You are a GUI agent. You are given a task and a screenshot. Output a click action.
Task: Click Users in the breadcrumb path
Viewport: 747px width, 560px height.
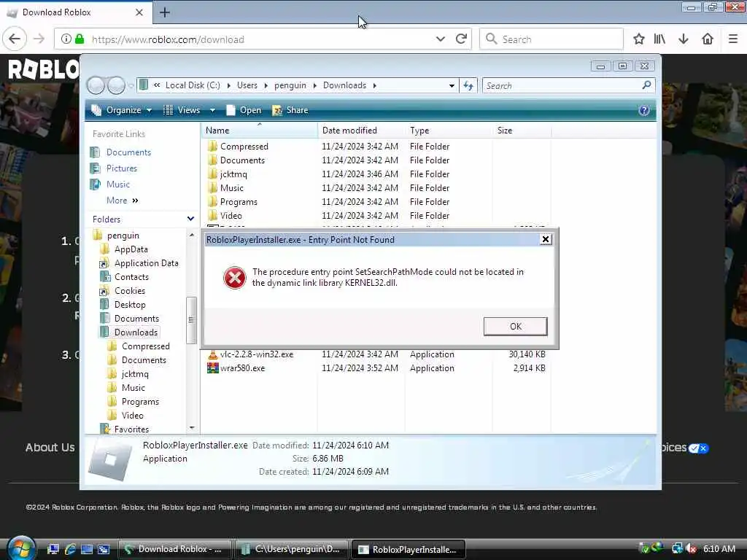[247, 85]
